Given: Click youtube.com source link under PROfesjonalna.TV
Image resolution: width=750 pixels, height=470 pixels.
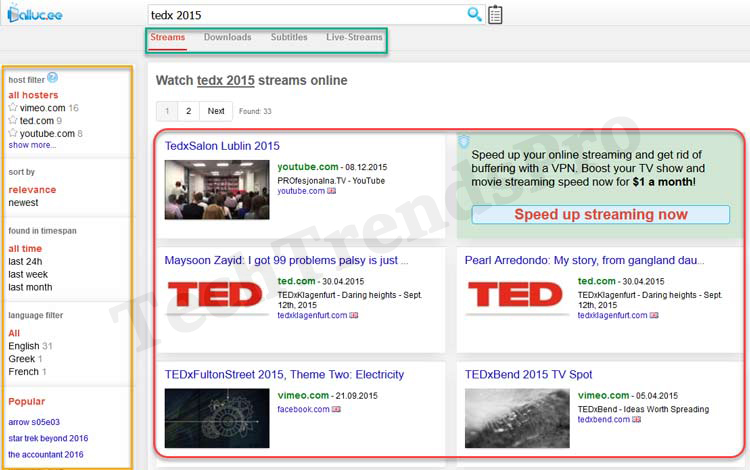Looking at the screenshot, I should (x=301, y=191).
